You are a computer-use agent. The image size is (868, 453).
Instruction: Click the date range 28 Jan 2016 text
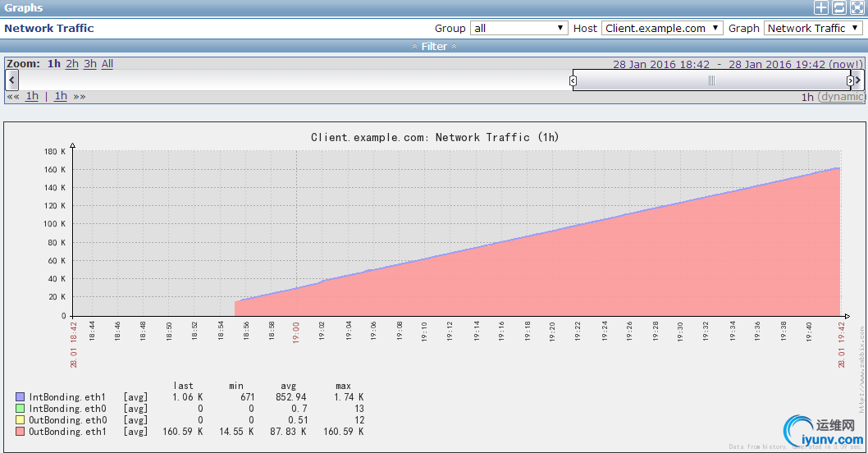pos(738,64)
